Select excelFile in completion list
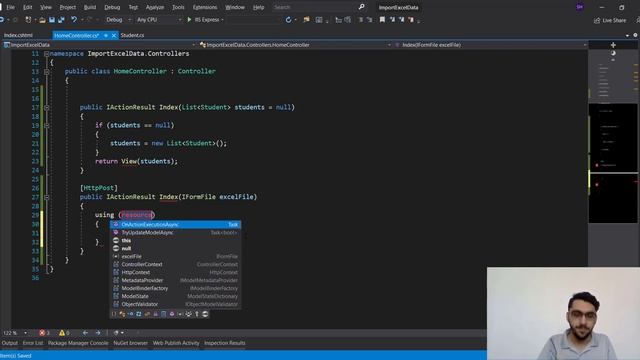 point(176,256)
